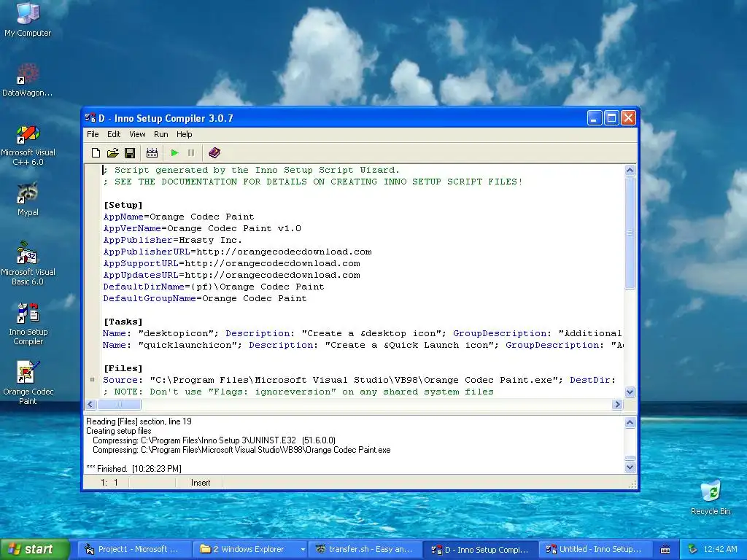This screenshot has height=560, width=747.
Task: Click the Inno Setup title bar icon
Action: 90,117
